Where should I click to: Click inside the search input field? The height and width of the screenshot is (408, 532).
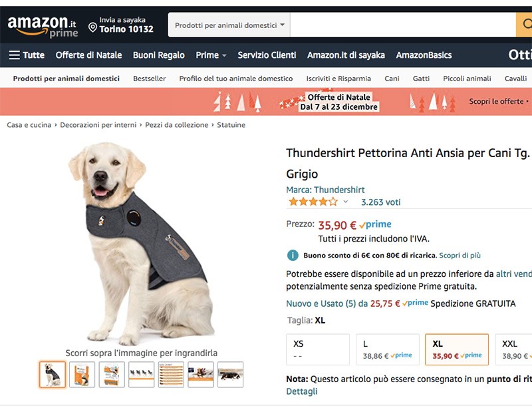pos(399,24)
